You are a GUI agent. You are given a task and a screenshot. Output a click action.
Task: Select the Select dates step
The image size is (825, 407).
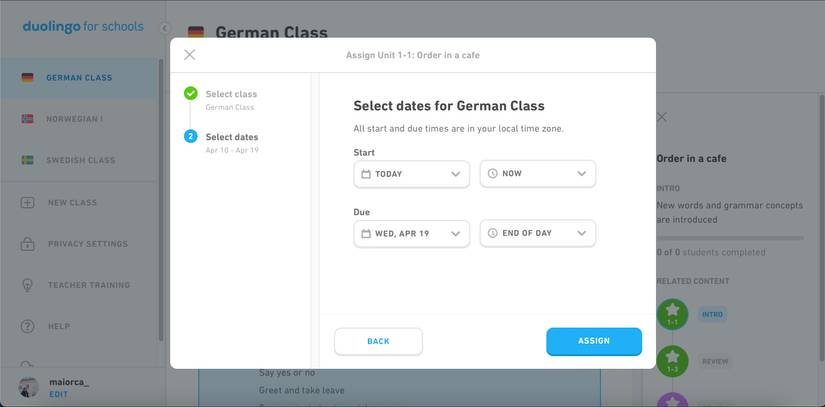(x=231, y=137)
